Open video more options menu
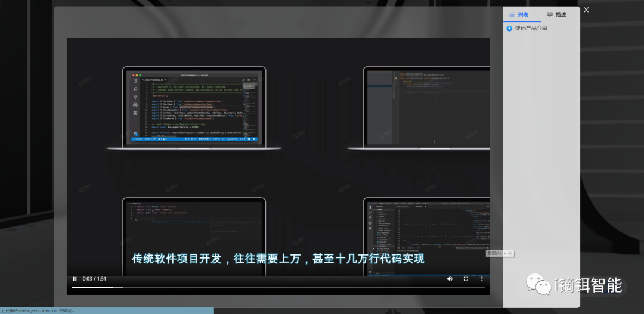The width and height of the screenshot is (644, 314). [x=482, y=279]
